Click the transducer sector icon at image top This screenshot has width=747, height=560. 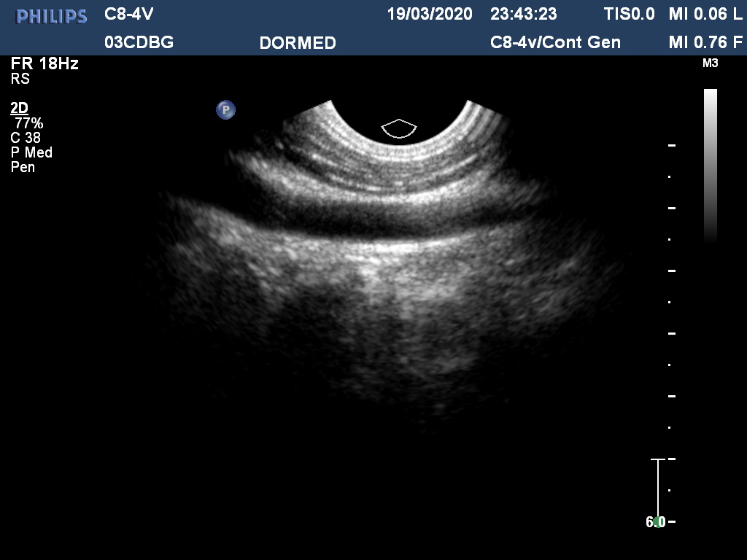[399, 128]
